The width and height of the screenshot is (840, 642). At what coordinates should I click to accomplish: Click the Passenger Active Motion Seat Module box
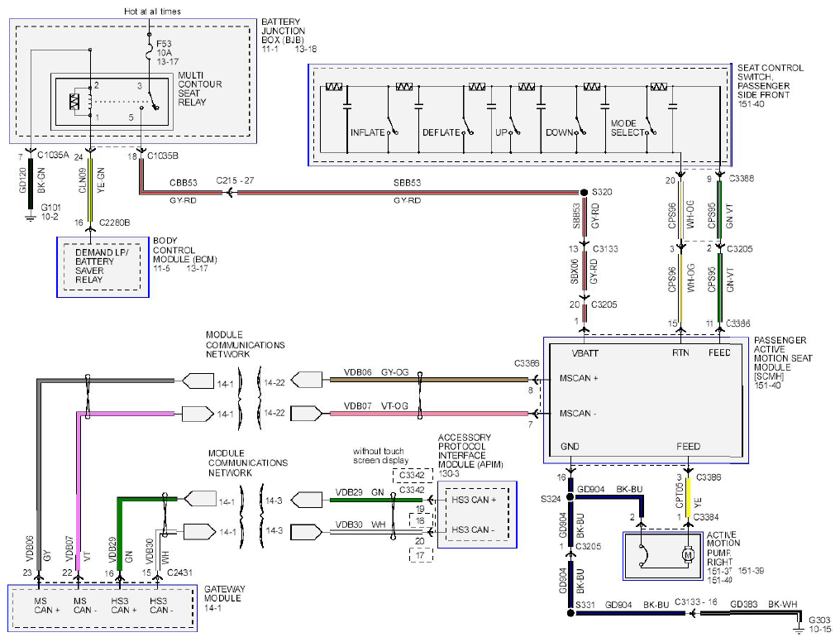point(646,400)
